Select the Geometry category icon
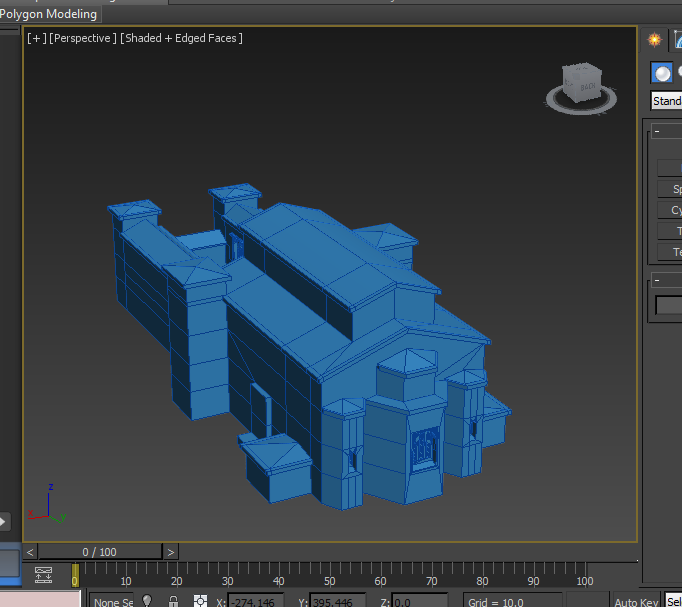This screenshot has height=607, width=682. click(x=661, y=73)
